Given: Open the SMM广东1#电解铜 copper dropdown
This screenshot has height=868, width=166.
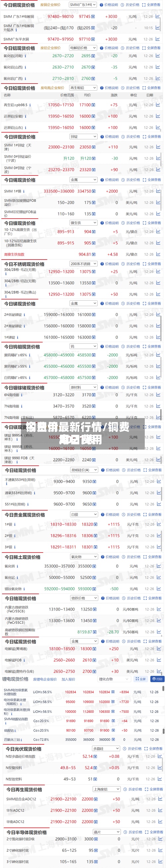Looking at the screenshot, I should click(x=83, y=5).
